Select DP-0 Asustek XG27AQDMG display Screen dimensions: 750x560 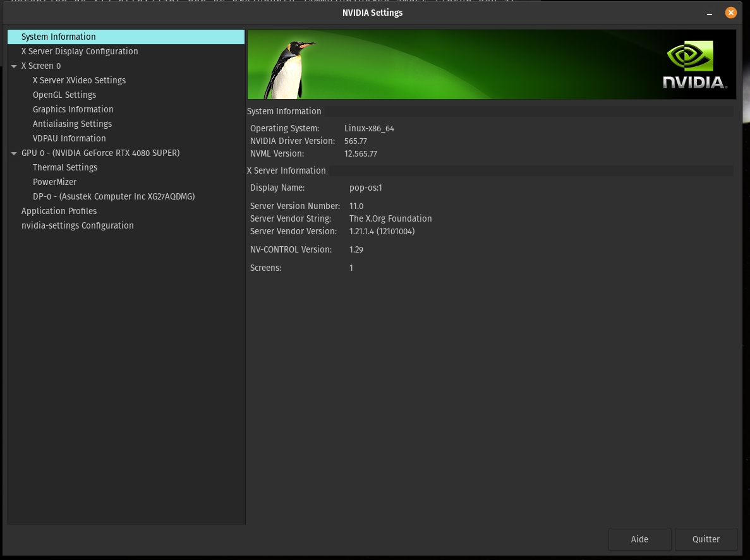pyautogui.click(x=114, y=196)
